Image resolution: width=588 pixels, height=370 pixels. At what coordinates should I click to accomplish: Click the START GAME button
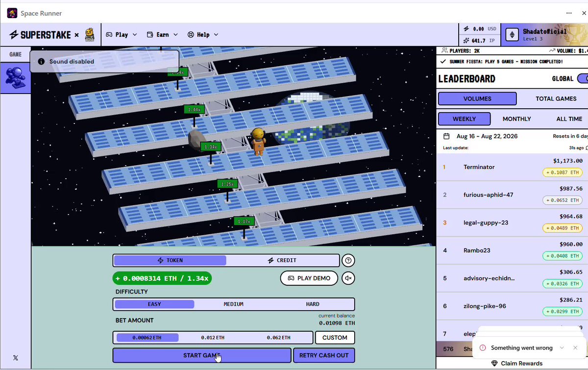[x=202, y=355]
